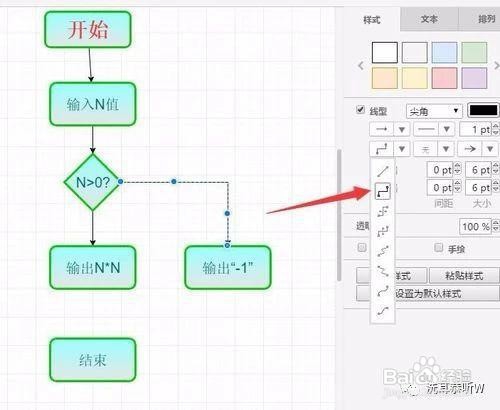Screen dimensions: 500x410
Task: Pick the white color swatch
Action: 385,52
